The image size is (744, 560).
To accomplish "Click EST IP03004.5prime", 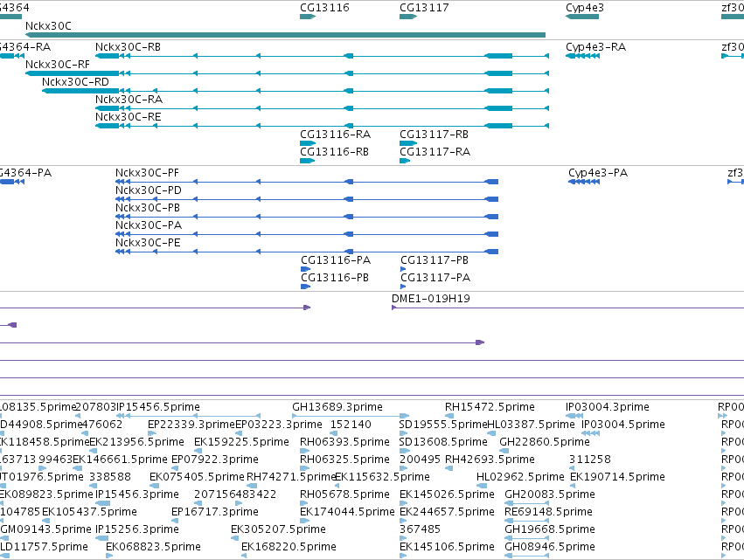I will [x=623, y=425].
